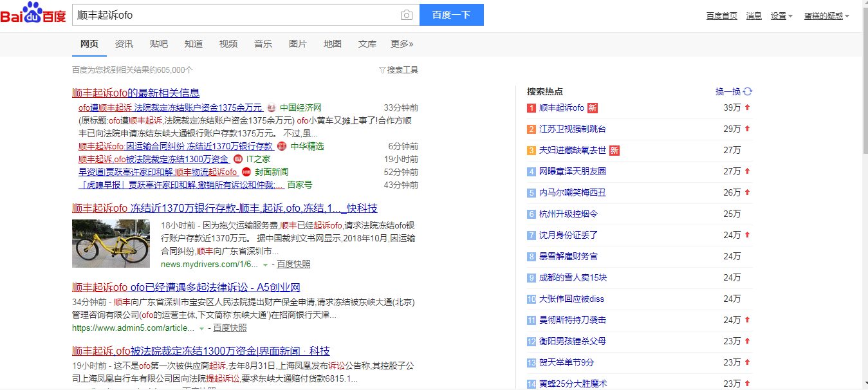Open camera image search icon
Viewport: 868px width, 390px height.
pos(406,15)
